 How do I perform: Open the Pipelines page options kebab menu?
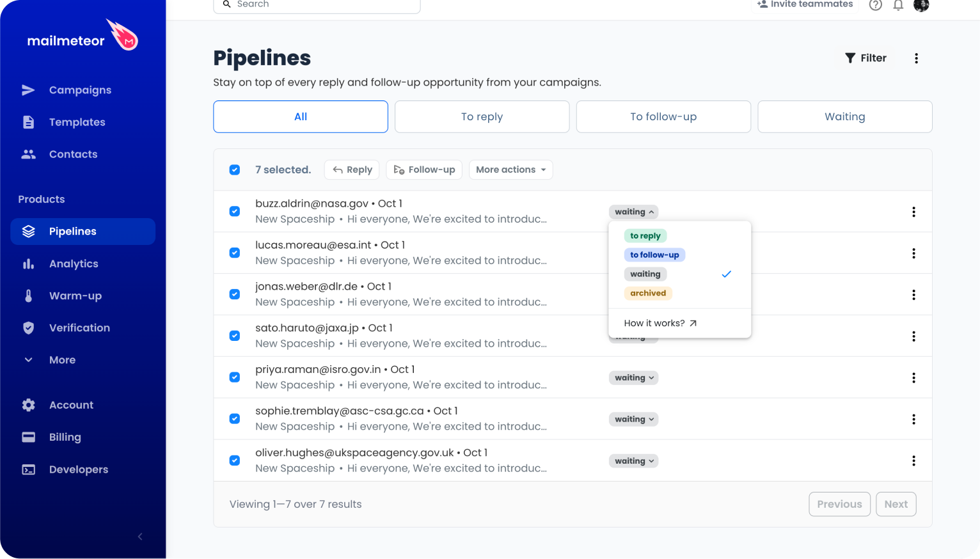point(916,58)
